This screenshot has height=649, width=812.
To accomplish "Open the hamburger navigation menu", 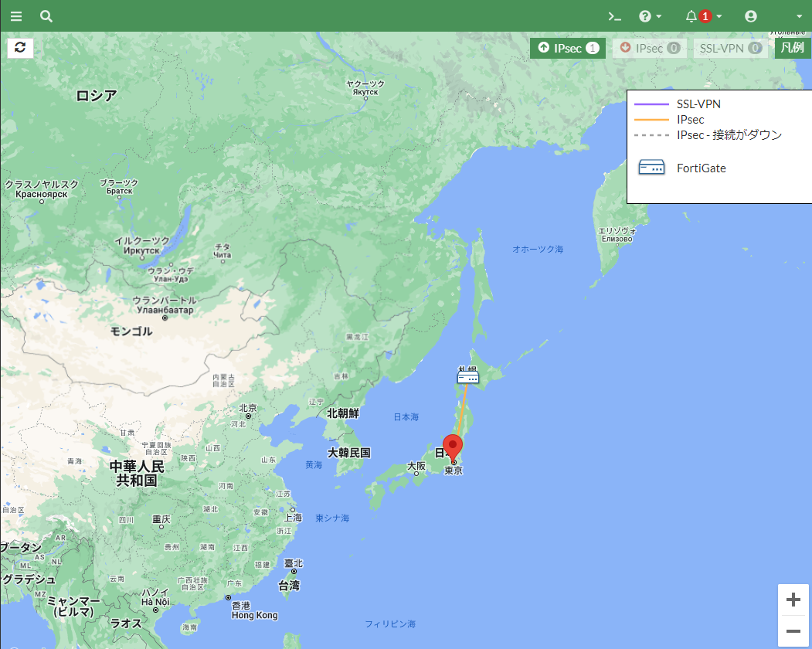I will pyautogui.click(x=16, y=16).
